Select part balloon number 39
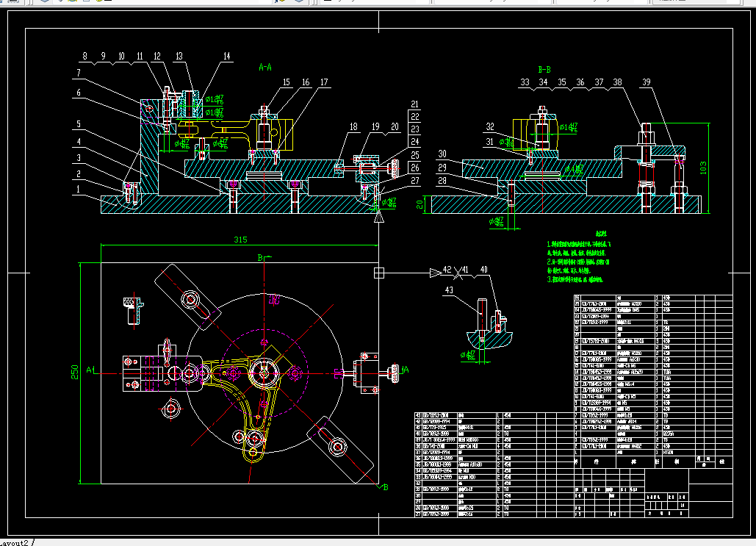 647,82
